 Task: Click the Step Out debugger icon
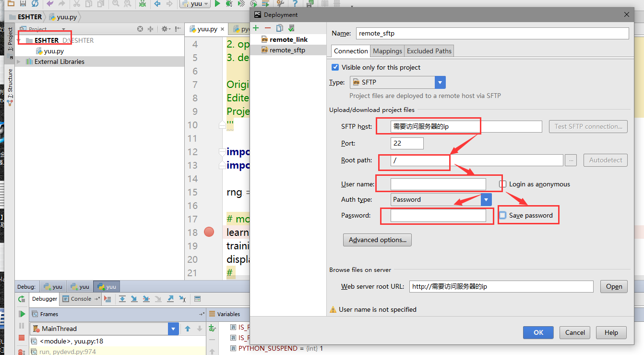pos(170,299)
